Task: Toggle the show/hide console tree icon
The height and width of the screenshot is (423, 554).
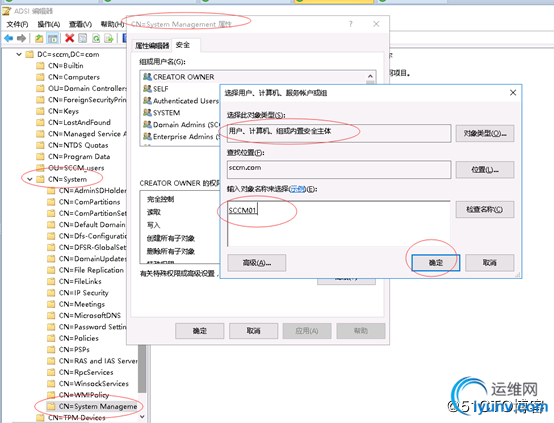Action: click(53, 38)
